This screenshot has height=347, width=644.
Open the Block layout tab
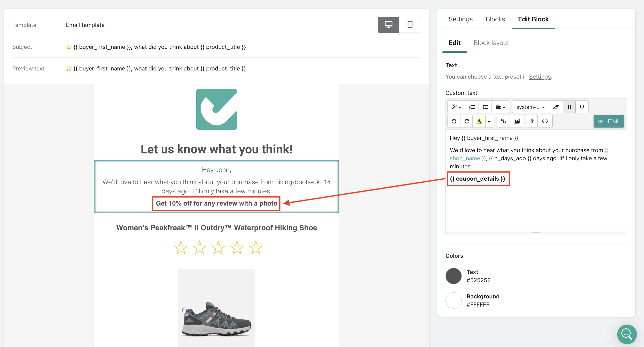[491, 43]
